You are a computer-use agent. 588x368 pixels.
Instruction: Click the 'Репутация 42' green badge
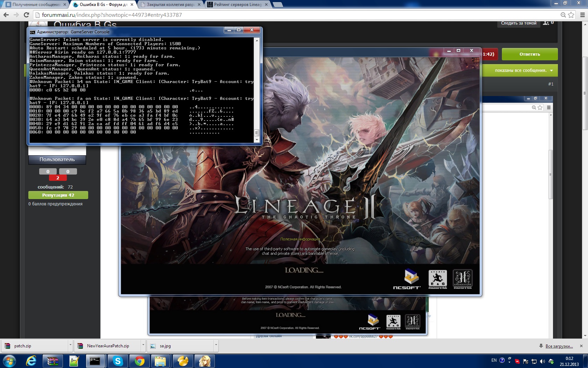58,195
